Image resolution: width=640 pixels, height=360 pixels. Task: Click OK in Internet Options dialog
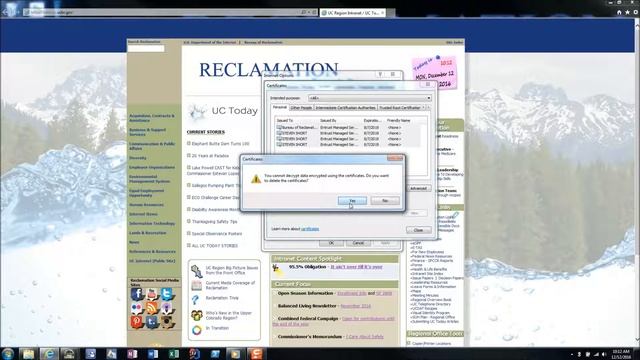tap(331, 243)
